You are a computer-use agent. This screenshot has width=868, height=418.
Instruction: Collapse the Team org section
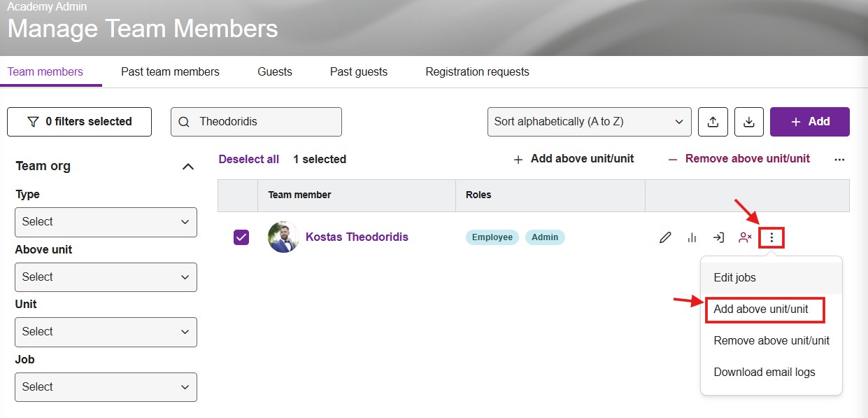pos(187,167)
